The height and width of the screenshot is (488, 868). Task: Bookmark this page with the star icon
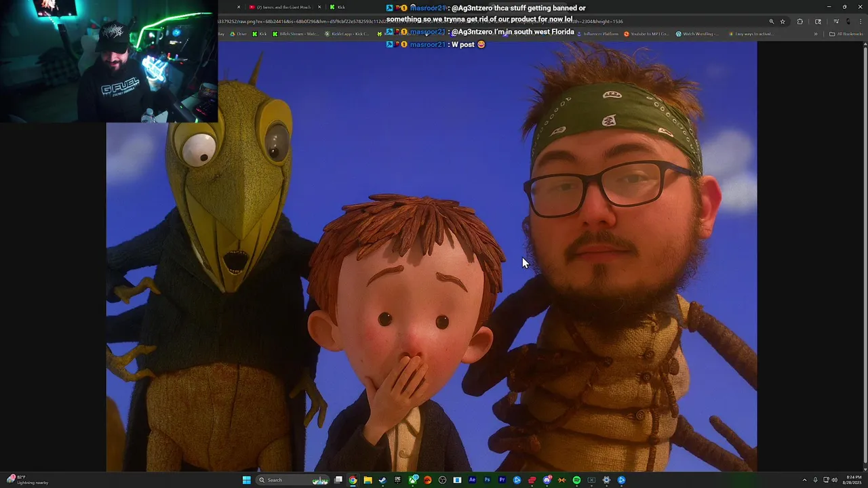pos(783,21)
